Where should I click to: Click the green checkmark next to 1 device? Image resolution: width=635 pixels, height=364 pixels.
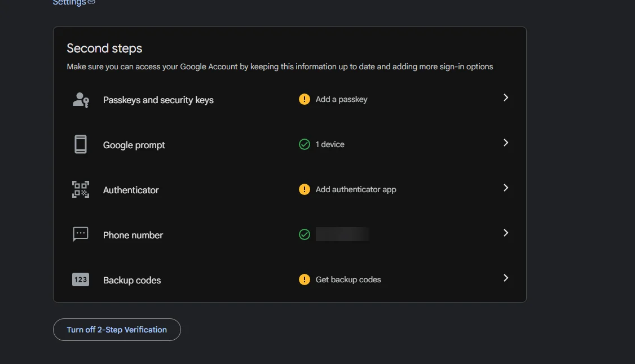[x=305, y=144]
